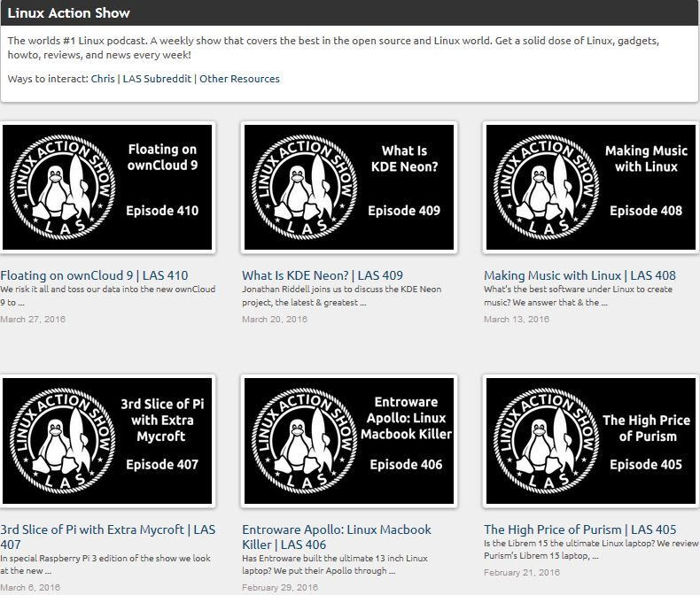The width and height of the screenshot is (700, 595).
Task: Open the Episode 405 Purism thumbnail
Action: [591, 441]
